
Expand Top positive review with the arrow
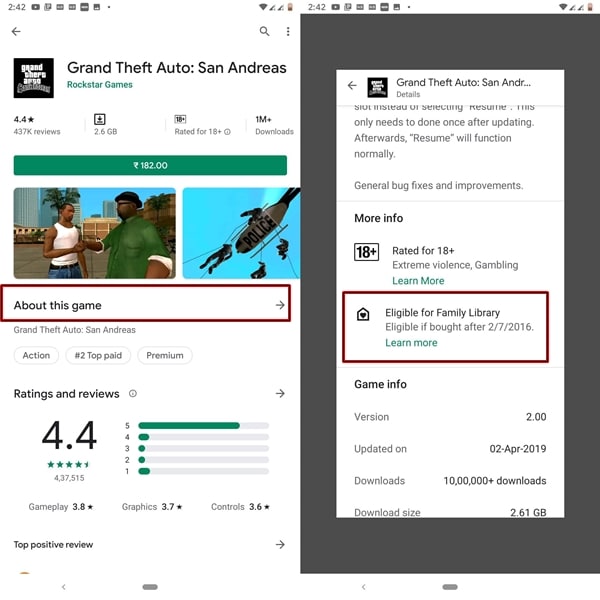[x=280, y=545]
